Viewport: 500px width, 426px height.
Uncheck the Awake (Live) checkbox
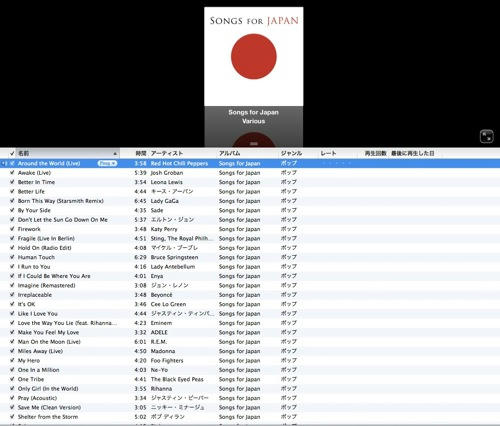[x=12, y=173]
